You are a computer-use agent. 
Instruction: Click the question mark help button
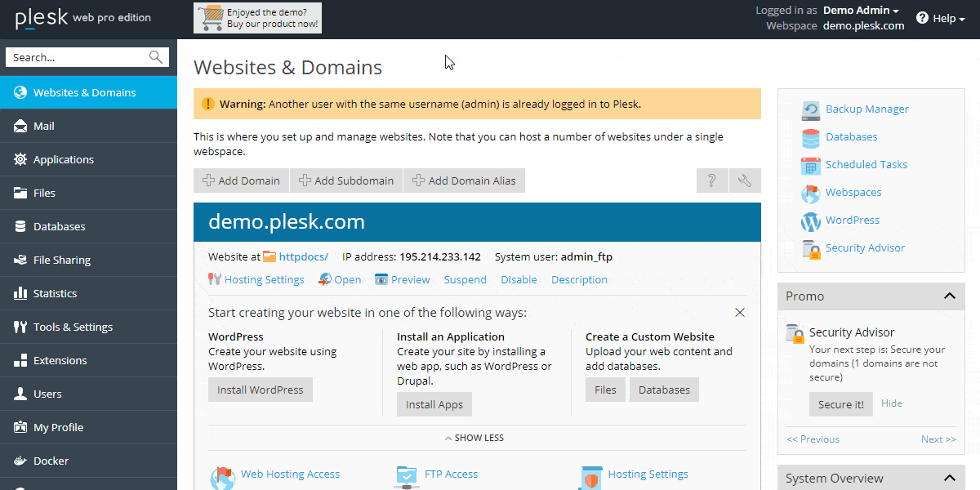point(712,180)
